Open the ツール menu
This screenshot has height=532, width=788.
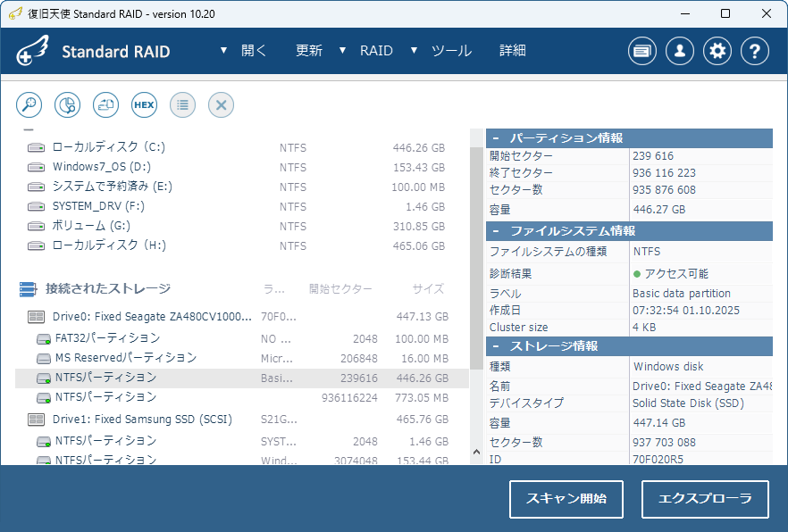pyautogui.click(x=451, y=50)
